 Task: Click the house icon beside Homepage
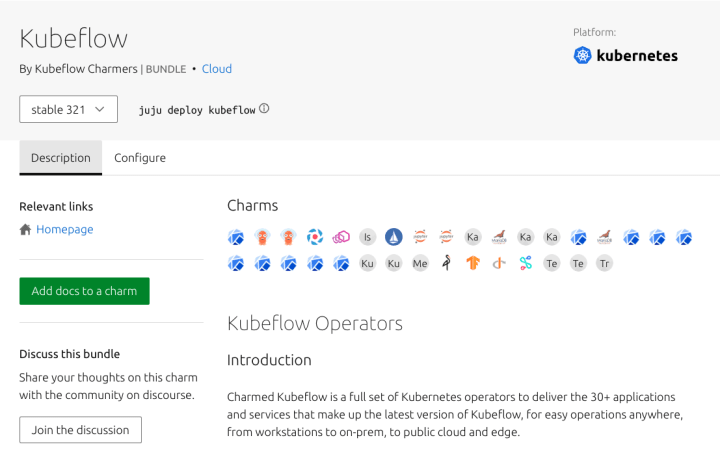[x=25, y=229]
